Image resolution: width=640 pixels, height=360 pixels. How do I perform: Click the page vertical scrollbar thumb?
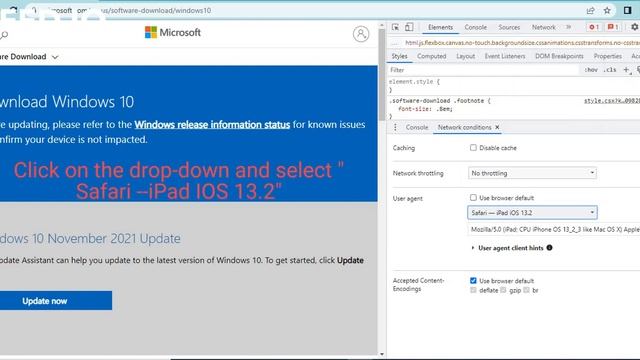[x=382, y=74]
